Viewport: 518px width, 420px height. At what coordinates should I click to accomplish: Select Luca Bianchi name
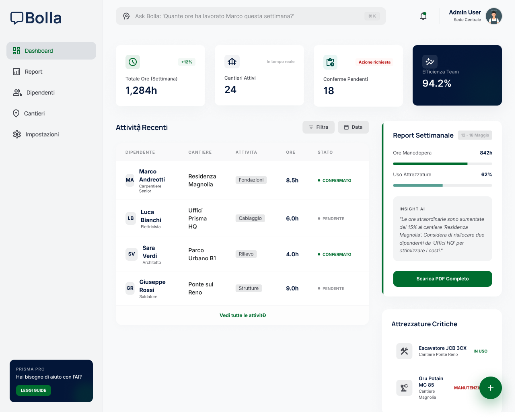click(x=151, y=216)
